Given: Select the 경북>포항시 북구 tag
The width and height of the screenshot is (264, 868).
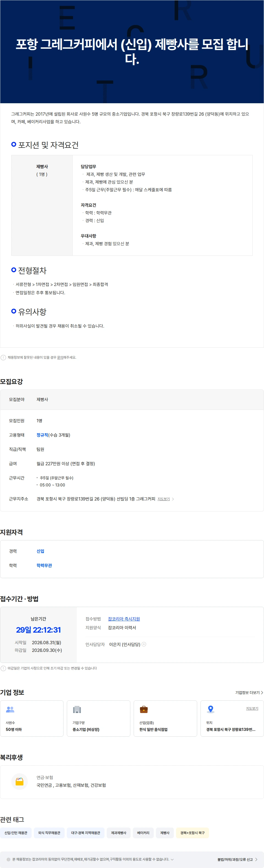Looking at the screenshot, I should [x=192, y=832].
